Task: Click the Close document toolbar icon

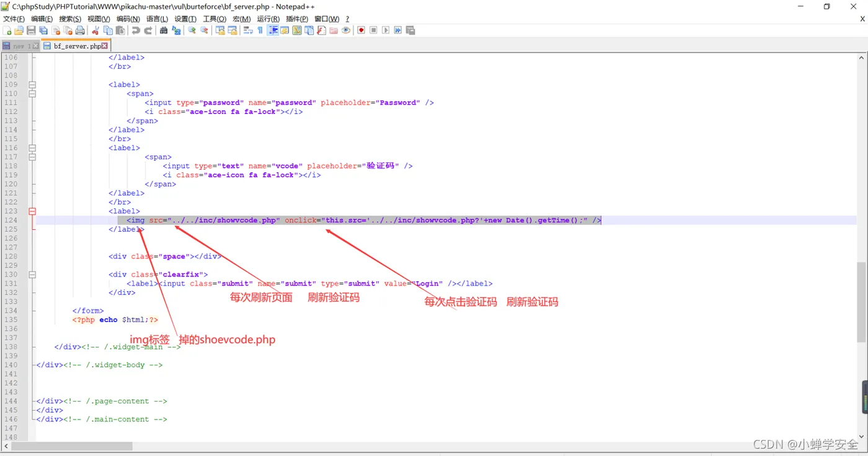Action: click(x=56, y=30)
